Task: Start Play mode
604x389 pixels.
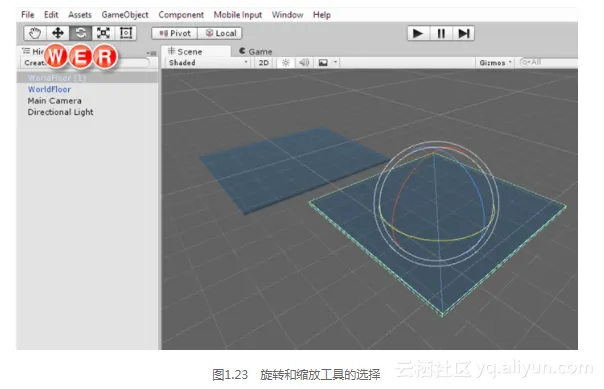Action: coord(418,34)
